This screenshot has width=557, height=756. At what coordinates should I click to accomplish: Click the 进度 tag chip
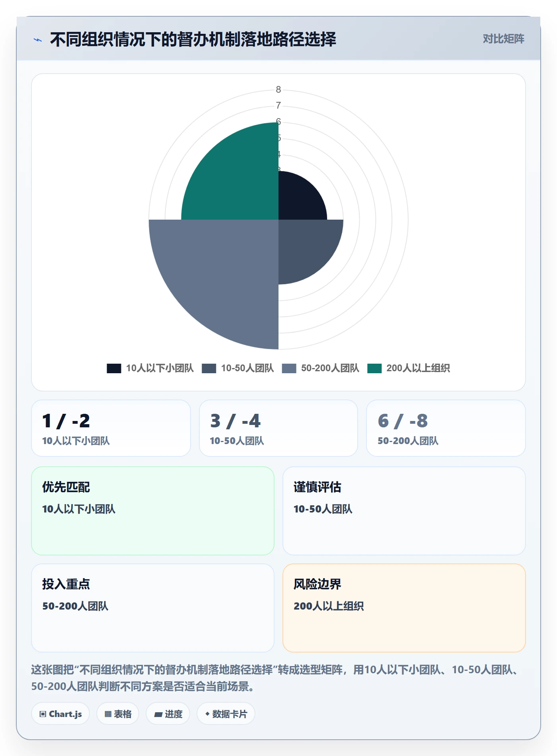click(168, 714)
